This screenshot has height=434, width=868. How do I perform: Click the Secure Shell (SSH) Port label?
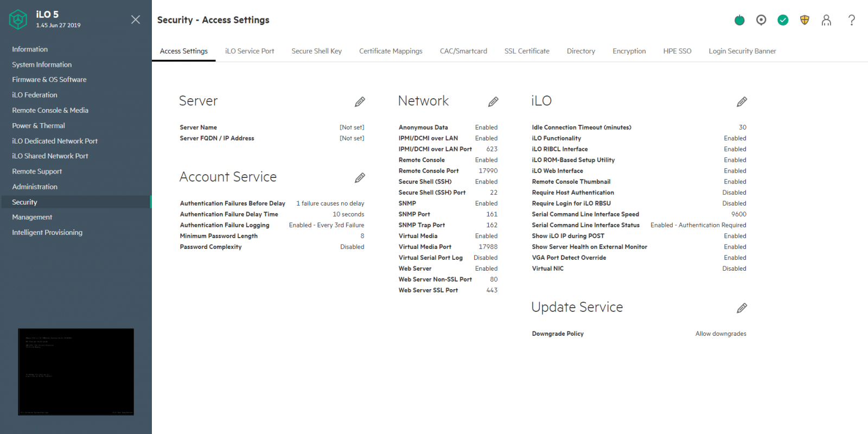(432, 193)
